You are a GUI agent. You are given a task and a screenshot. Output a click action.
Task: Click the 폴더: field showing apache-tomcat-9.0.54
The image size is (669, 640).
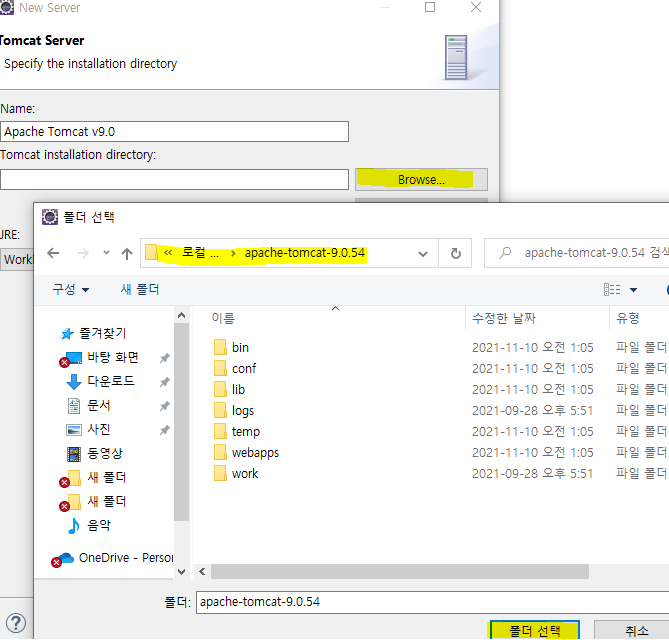click(432, 602)
